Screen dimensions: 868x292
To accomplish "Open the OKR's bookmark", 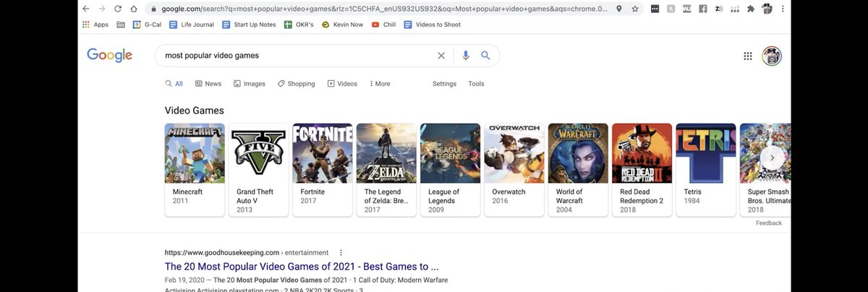I will click(x=299, y=24).
